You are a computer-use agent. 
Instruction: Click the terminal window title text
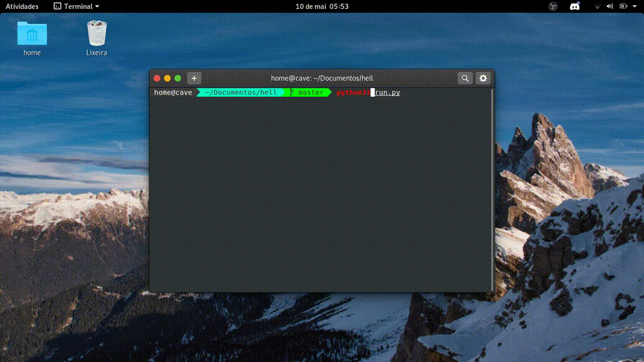(x=321, y=78)
